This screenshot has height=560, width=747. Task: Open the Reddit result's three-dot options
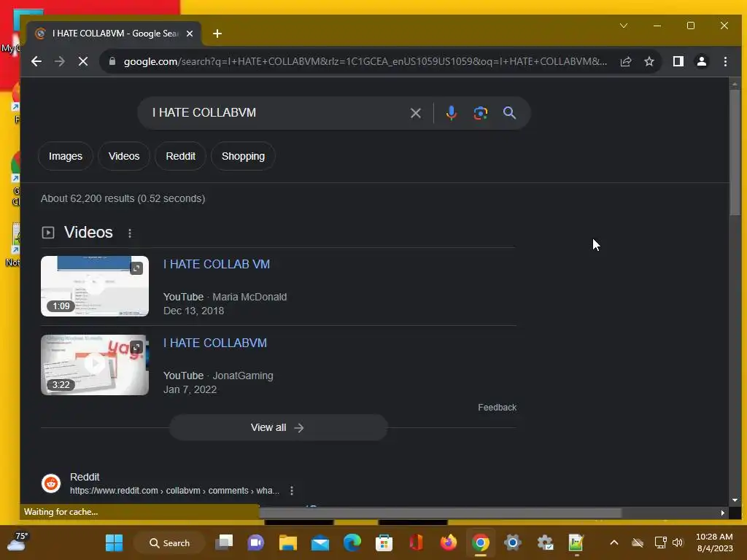(292, 491)
